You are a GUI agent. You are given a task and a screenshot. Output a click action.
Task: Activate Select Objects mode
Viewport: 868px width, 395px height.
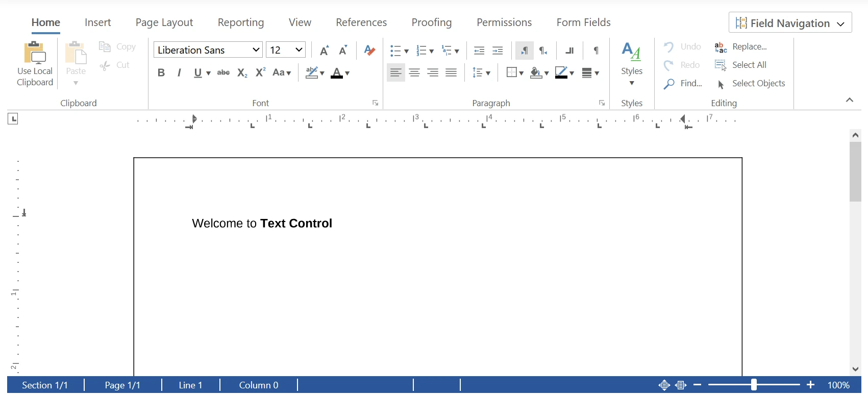coord(751,84)
